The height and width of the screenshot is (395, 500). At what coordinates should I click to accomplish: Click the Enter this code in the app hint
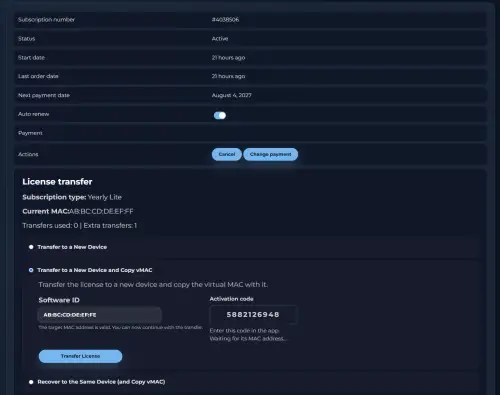(x=244, y=331)
